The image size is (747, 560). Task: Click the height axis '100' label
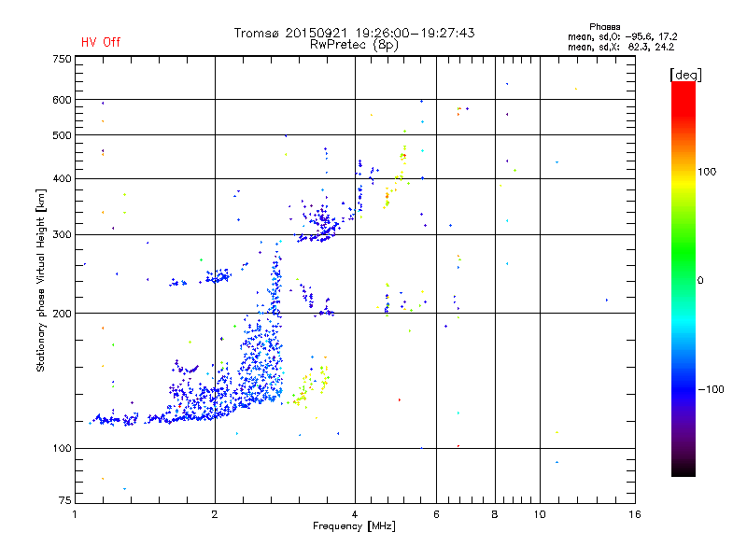[62, 448]
